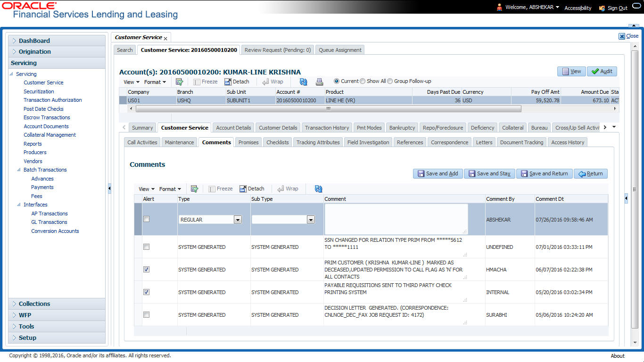Close the Customer Service main tab

[x=165, y=38]
